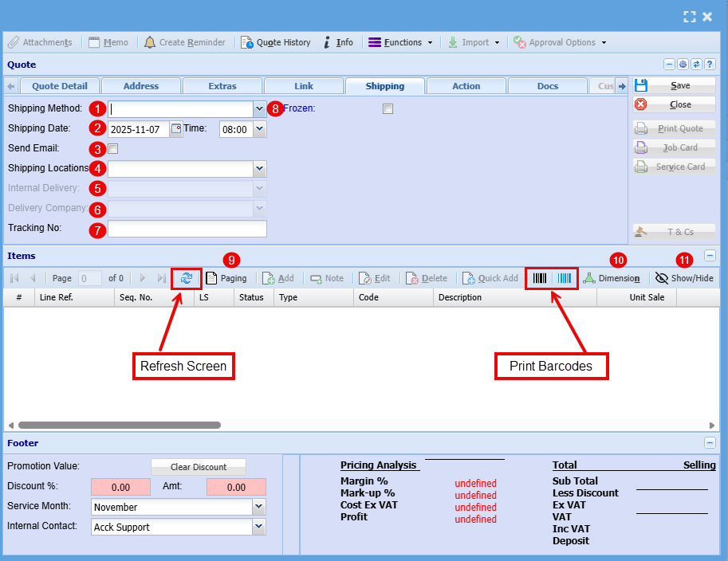Tick the Frozen checkbox
The width and height of the screenshot is (728, 561).
tap(388, 109)
